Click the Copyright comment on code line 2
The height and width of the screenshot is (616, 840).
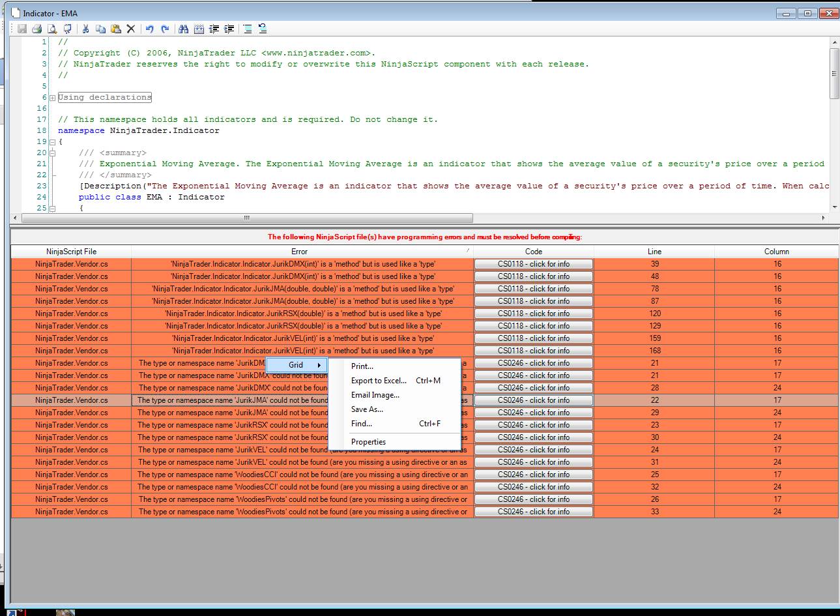pos(216,53)
